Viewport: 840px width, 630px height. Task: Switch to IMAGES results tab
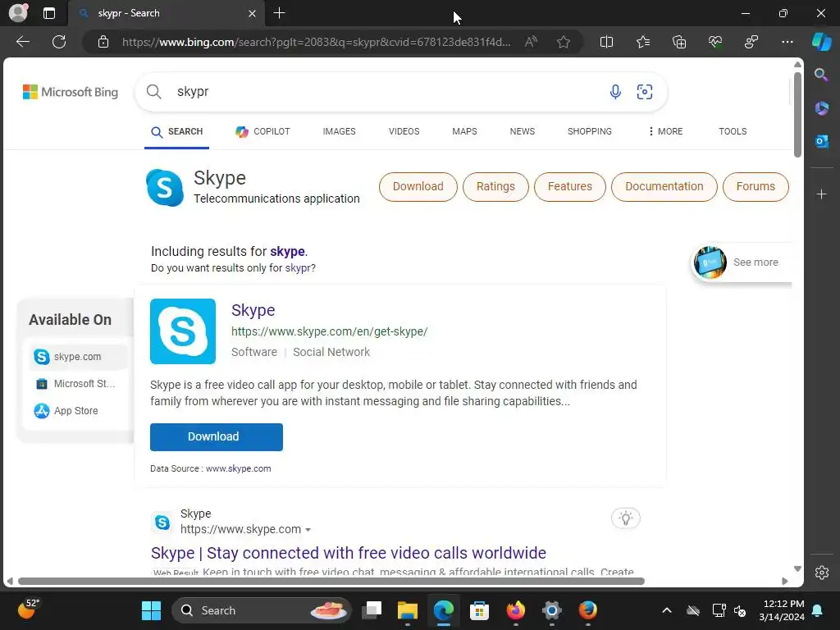tap(339, 131)
